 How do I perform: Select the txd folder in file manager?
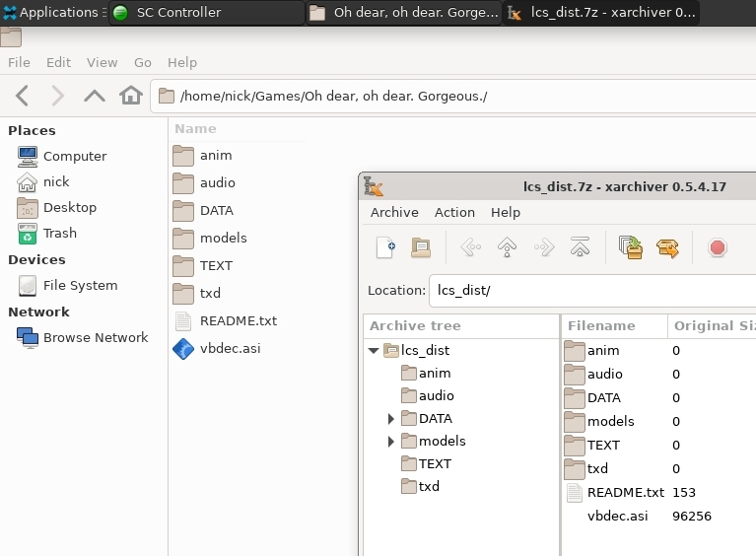click(197, 293)
